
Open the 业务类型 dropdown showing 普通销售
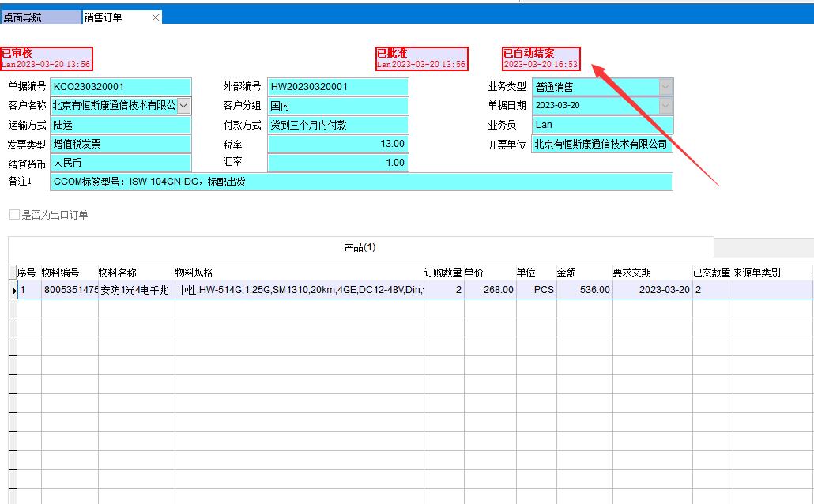tap(665, 86)
